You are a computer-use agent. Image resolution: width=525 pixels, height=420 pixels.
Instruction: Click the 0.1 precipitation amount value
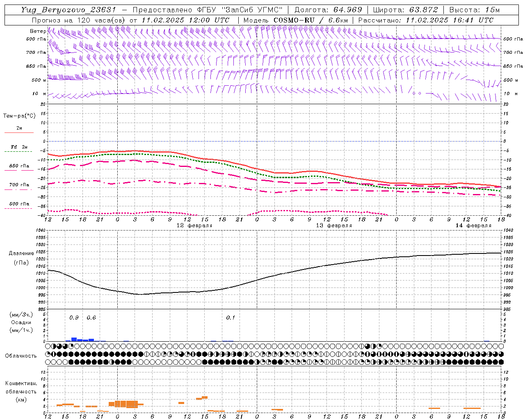click(x=231, y=318)
